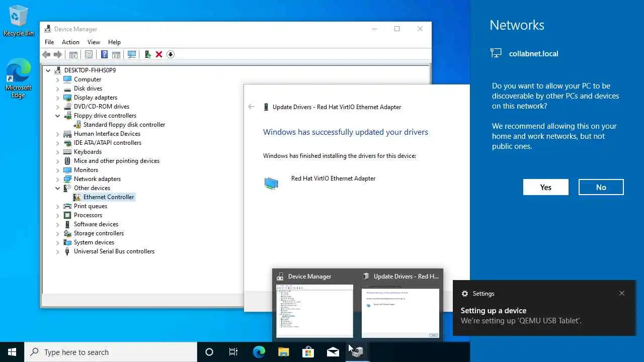The width and height of the screenshot is (644, 362).
Task: Select Software devices in the tree
Action: (96, 224)
